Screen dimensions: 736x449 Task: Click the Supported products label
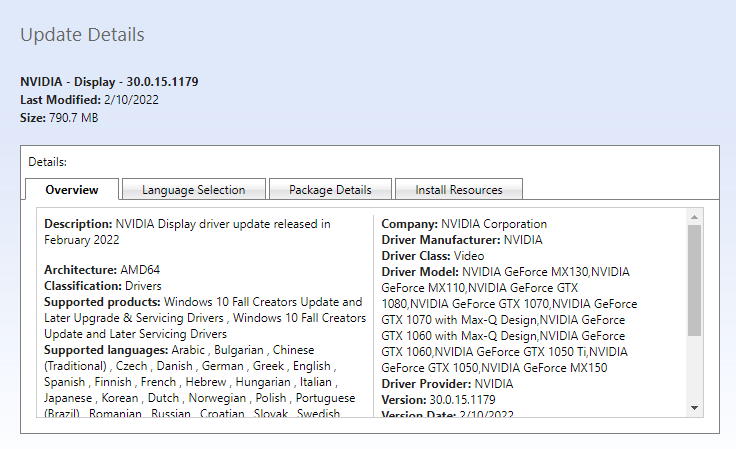tap(102, 302)
